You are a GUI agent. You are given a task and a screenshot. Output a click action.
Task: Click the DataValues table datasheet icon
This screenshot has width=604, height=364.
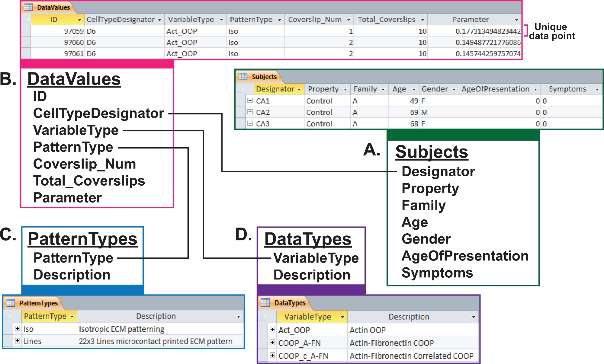pyautogui.click(x=28, y=7)
